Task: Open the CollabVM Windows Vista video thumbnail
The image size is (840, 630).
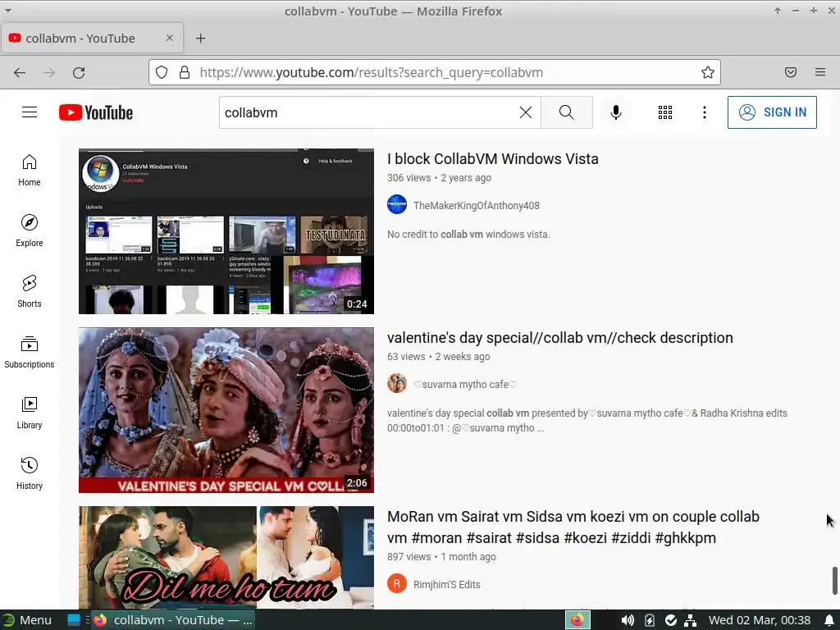Action: [x=226, y=231]
